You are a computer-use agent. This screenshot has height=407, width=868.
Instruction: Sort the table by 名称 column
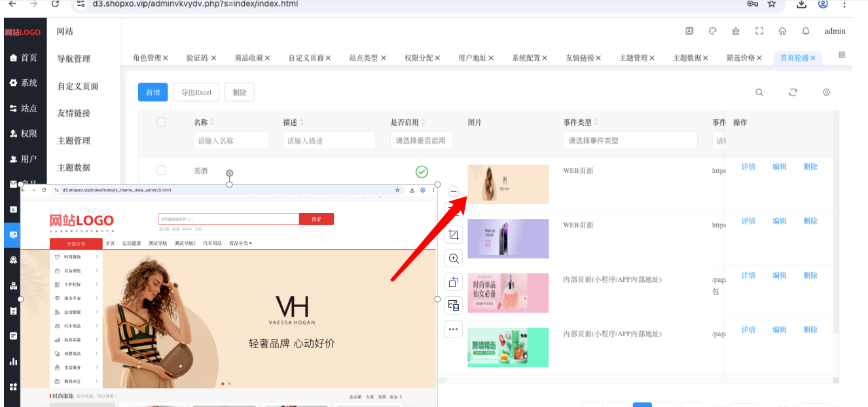click(212, 123)
